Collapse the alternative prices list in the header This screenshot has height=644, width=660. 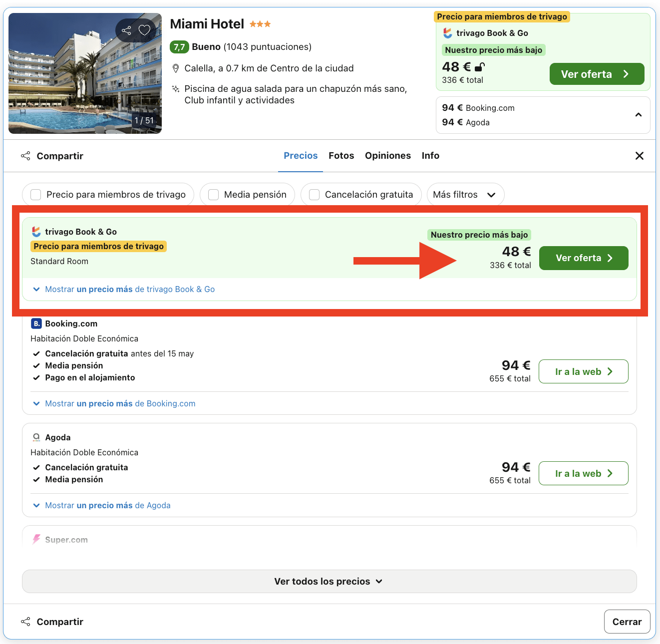[x=638, y=115]
